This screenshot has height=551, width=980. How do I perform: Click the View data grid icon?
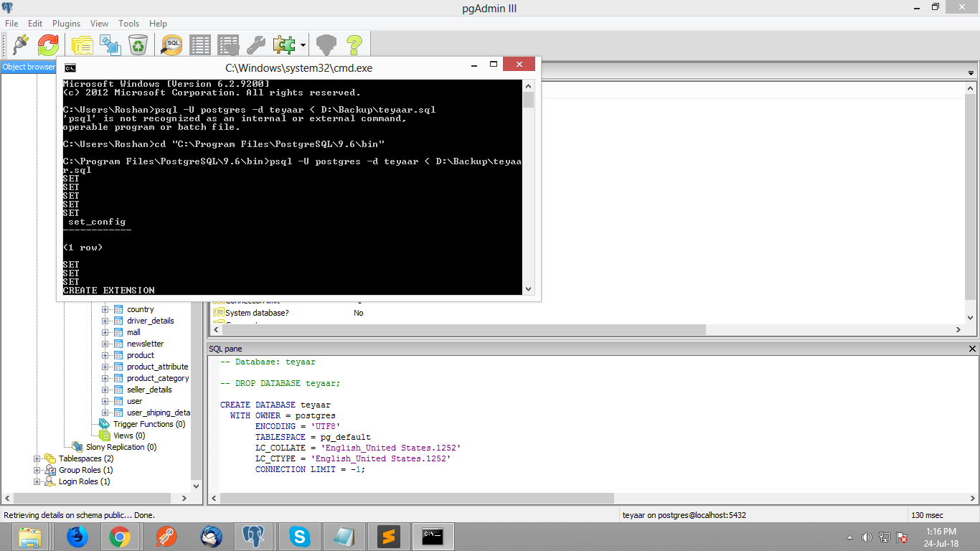click(200, 45)
